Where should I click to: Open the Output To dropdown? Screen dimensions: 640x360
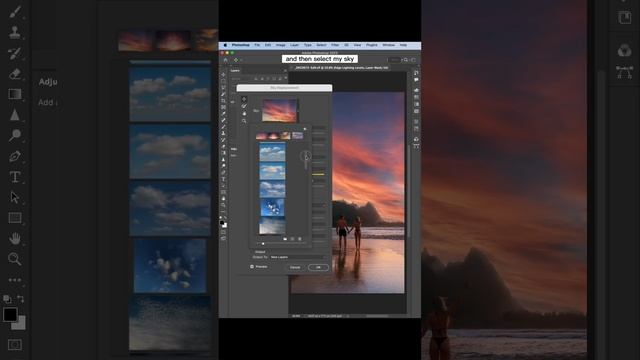coord(298,257)
